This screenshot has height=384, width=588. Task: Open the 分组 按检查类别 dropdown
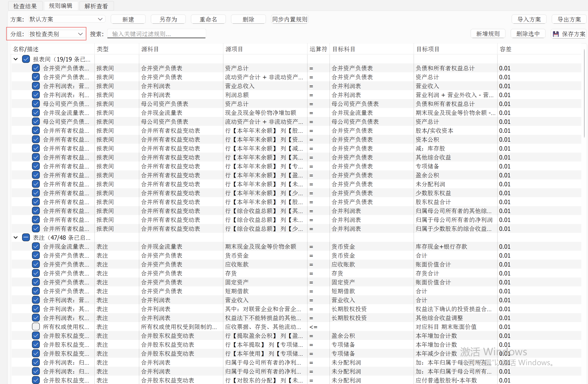point(56,34)
